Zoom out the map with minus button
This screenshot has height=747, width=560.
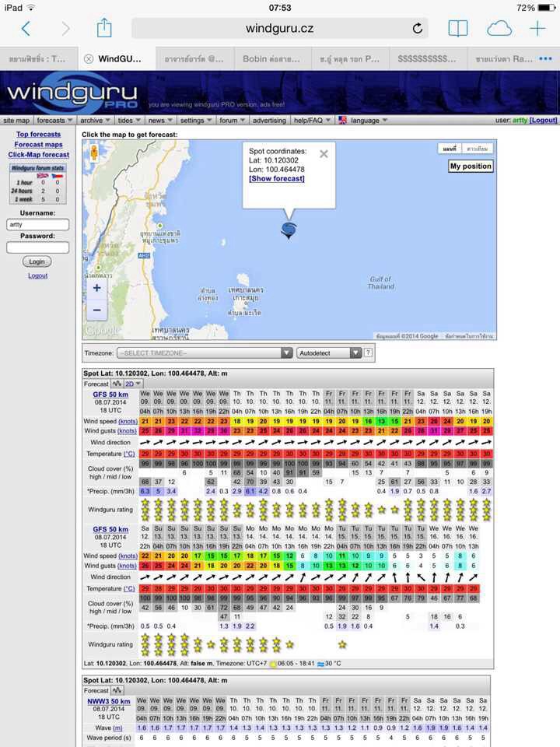tap(96, 310)
